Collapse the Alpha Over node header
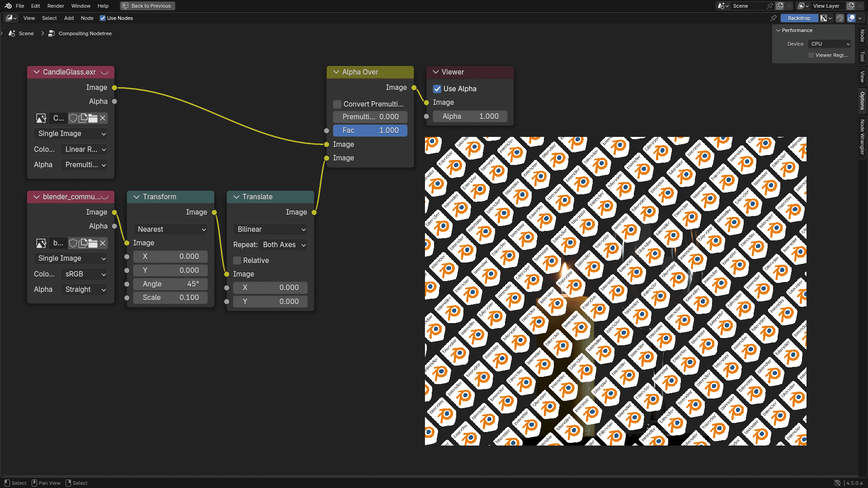868x488 pixels. click(335, 72)
